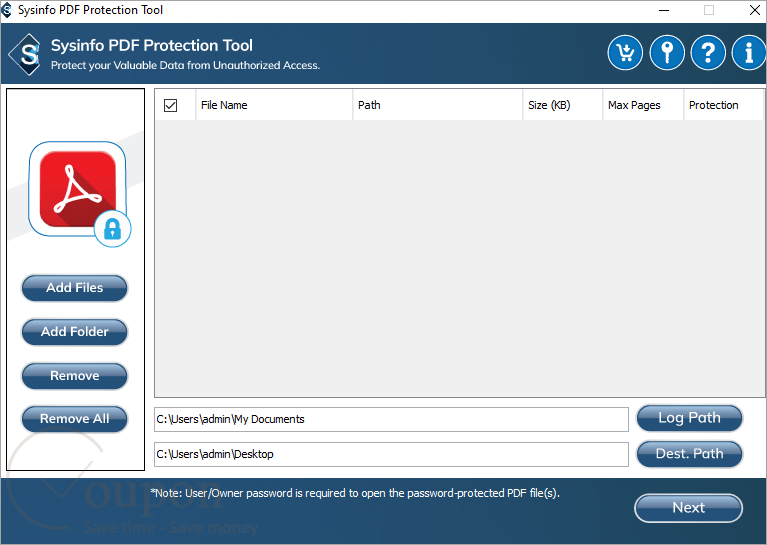Click the red PDF lock image
This screenshot has width=767, height=545.
point(79,193)
